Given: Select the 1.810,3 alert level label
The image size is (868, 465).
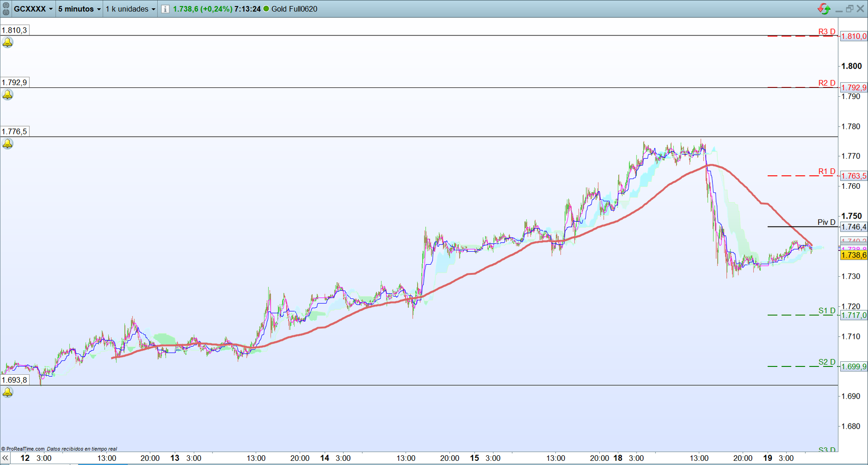Looking at the screenshot, I should click(14, 30).
